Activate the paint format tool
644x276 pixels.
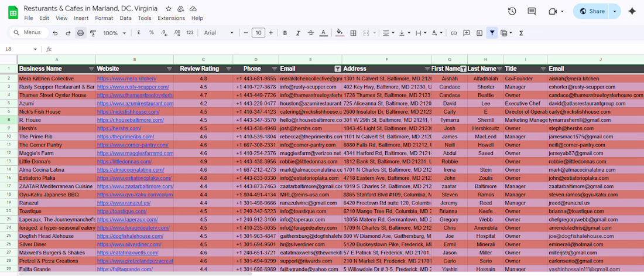tap(93, 33)
